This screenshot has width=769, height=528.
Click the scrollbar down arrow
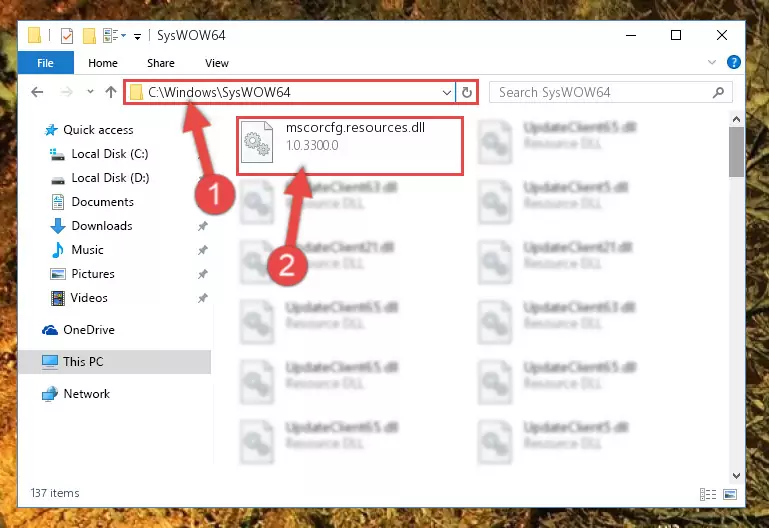tap(736, 476)
